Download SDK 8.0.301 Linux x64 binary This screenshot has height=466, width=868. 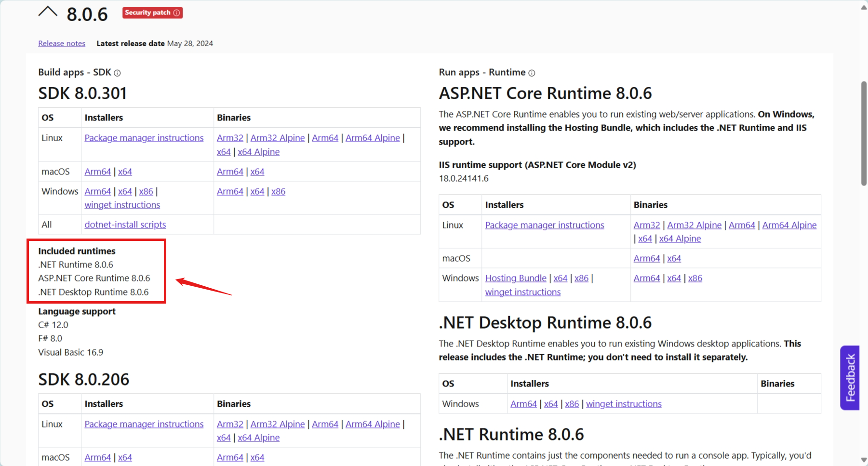pyautogui.click(x=224, y=152)
